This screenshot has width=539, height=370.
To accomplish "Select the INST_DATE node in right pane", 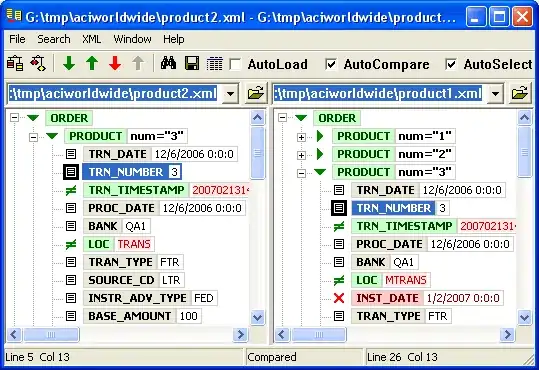I will [387, 298].
